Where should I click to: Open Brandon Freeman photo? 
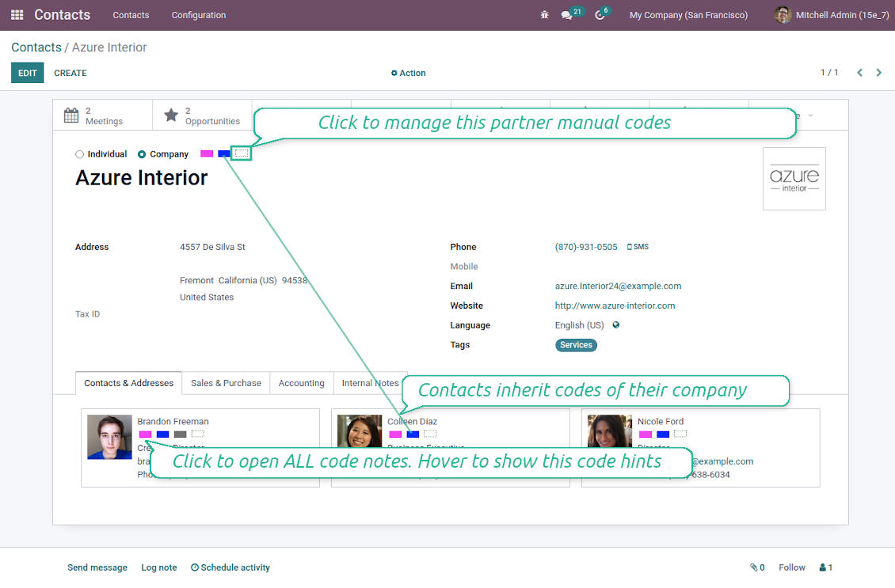tap(109, 437)
